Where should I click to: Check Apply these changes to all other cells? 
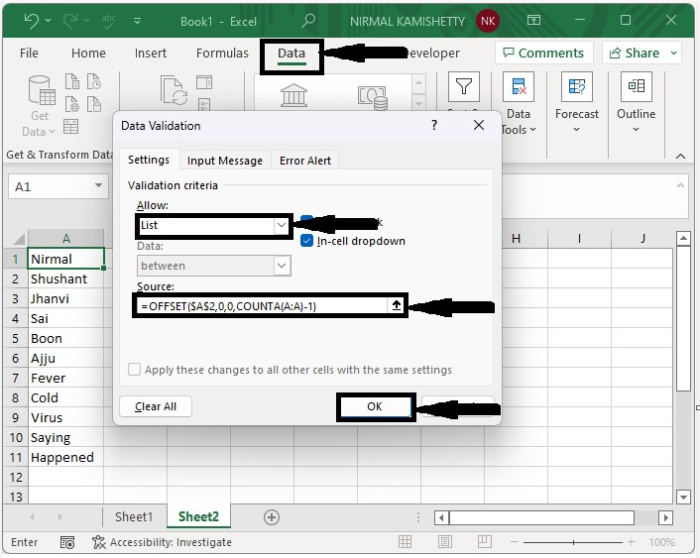point(134,370)
